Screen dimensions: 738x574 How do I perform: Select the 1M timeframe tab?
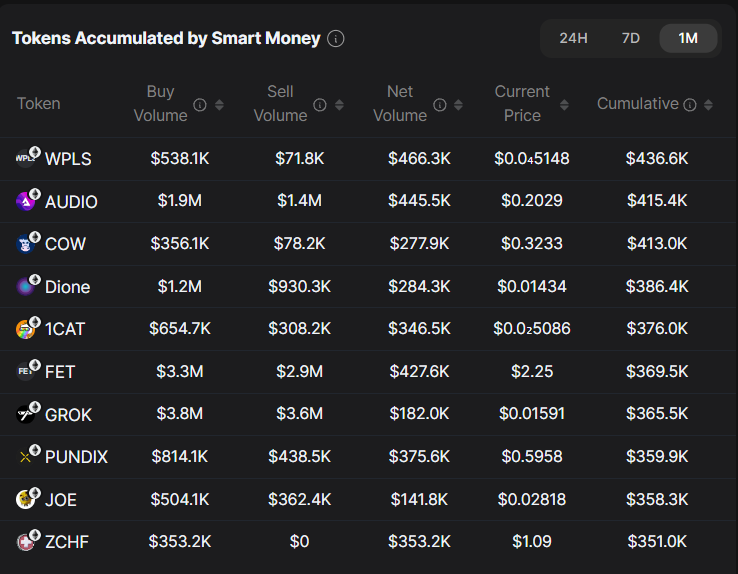688,38
